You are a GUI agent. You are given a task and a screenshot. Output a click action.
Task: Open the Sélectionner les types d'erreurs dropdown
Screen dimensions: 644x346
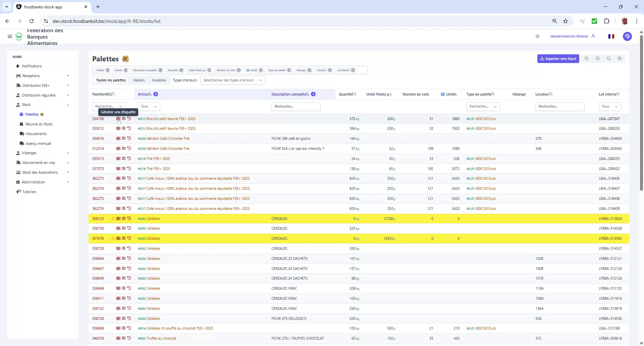point(233,80)
